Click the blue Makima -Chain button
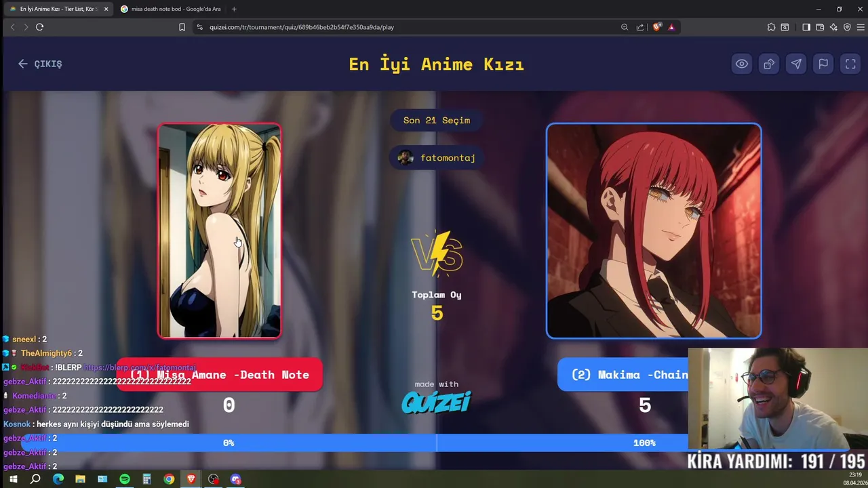 click(x=623, y=375)
